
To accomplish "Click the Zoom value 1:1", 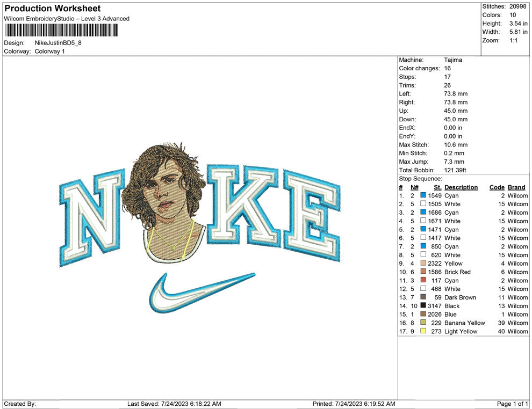I will (513, 40).
